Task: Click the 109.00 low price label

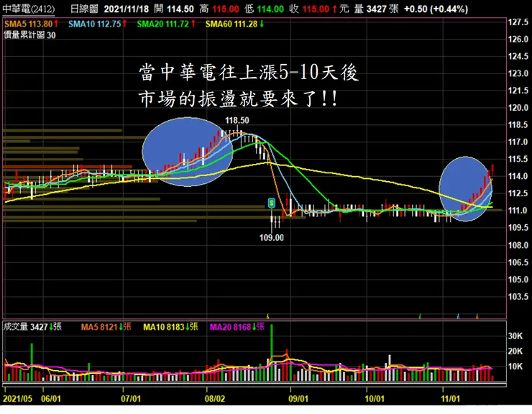Action: [x=272, y=237]
